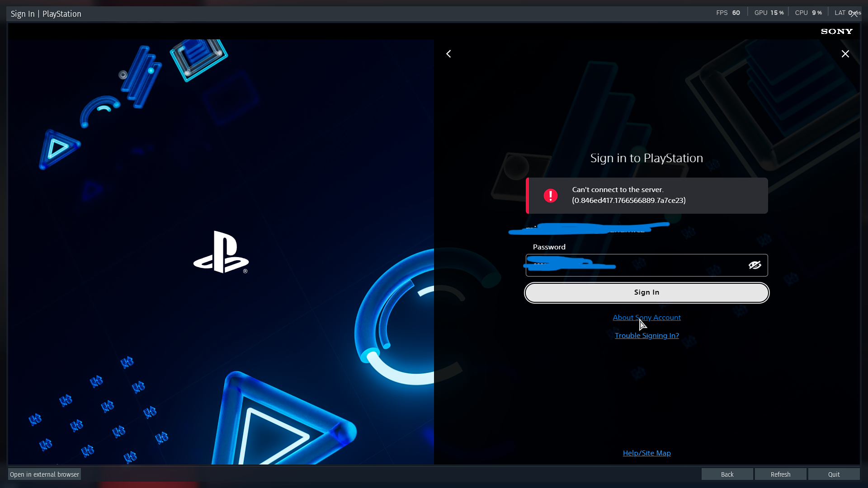The width and height of the screenshot is (868, 488).
Task: Close the sign-in panel with the X icon
Action: coord(845,54)
